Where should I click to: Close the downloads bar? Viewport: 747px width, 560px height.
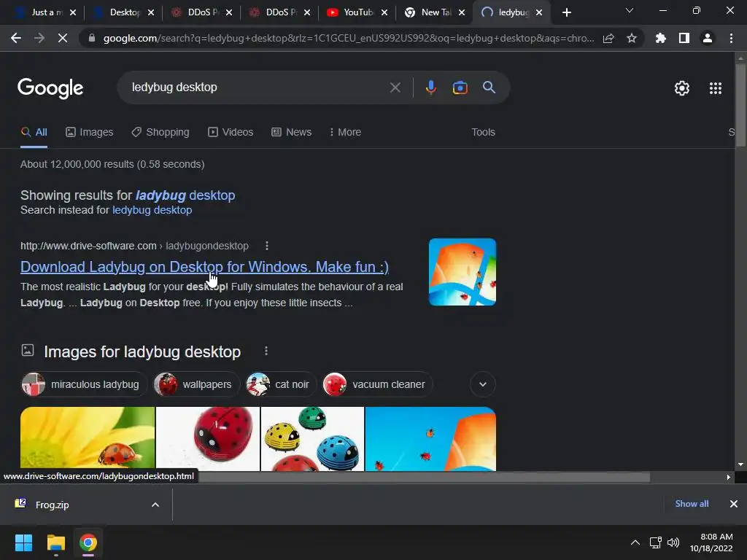pyautogui.click(x=734, y=504)
